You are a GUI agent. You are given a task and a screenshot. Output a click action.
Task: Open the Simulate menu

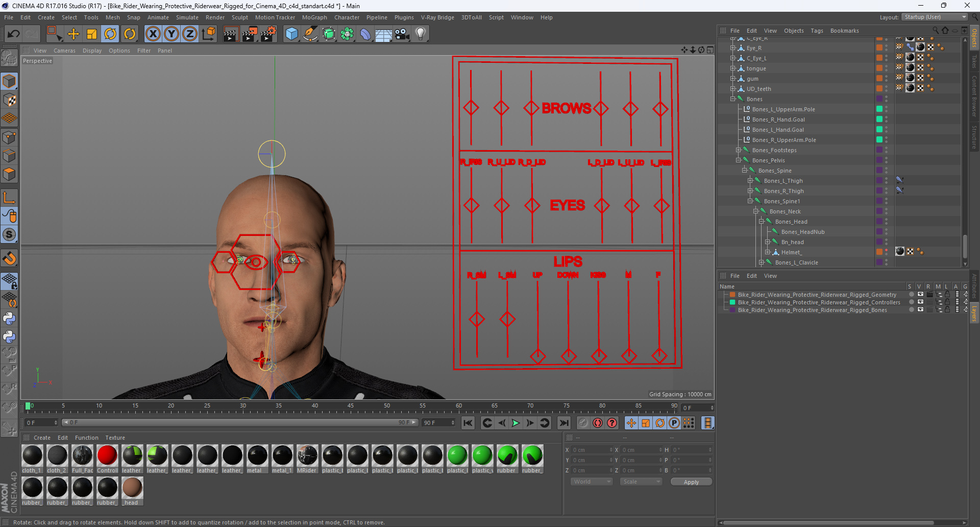point(187,17)
